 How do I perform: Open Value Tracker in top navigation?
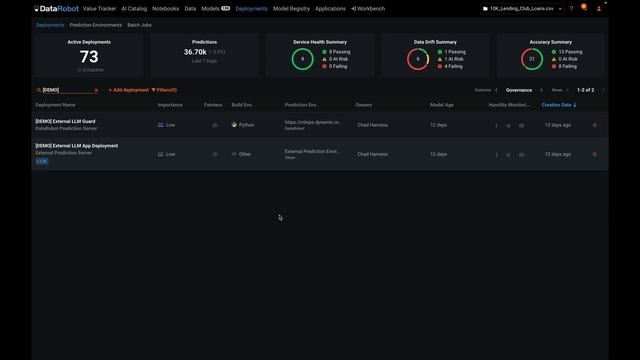(x=99, y=9)
